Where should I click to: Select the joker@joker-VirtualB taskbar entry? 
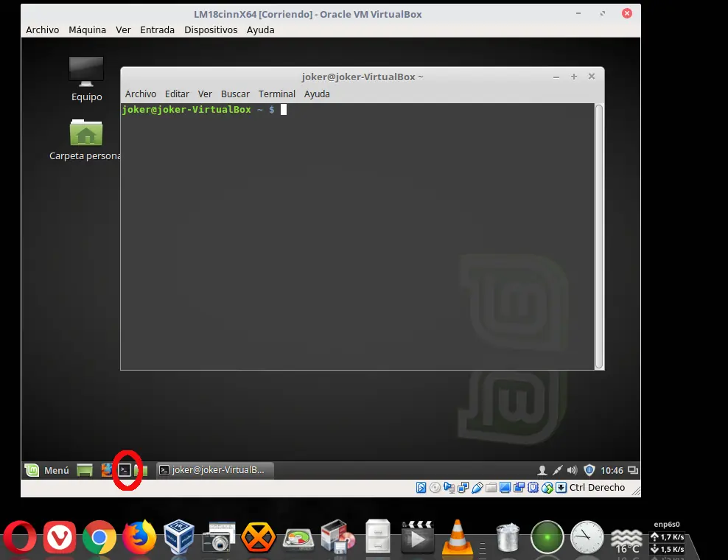click(x=214, y=469)
